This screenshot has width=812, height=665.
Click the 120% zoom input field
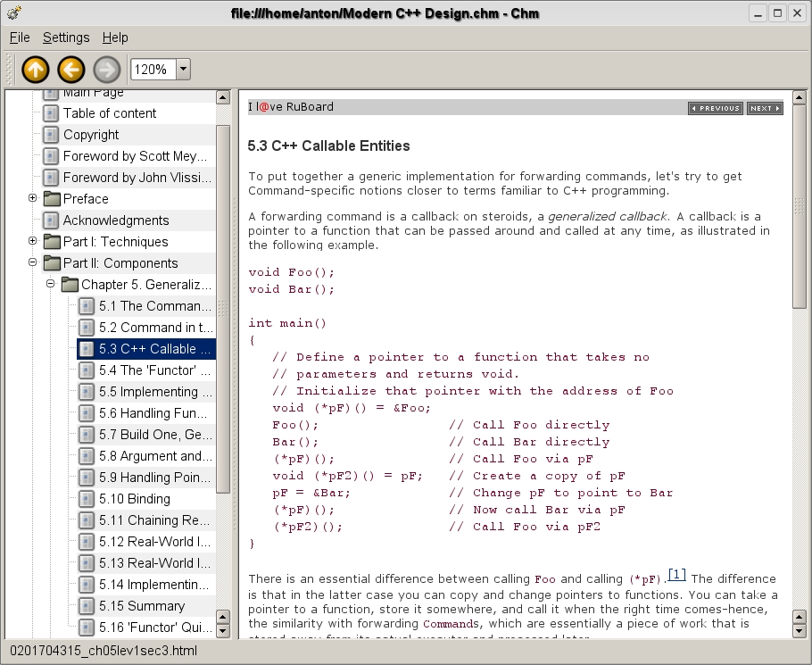click(153, 70)
